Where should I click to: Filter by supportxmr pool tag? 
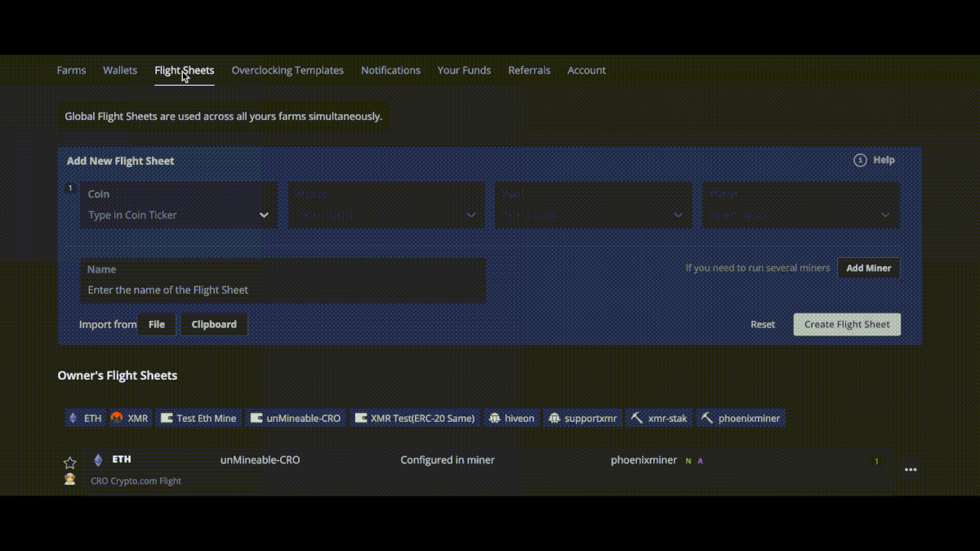(x=582, y=418)
